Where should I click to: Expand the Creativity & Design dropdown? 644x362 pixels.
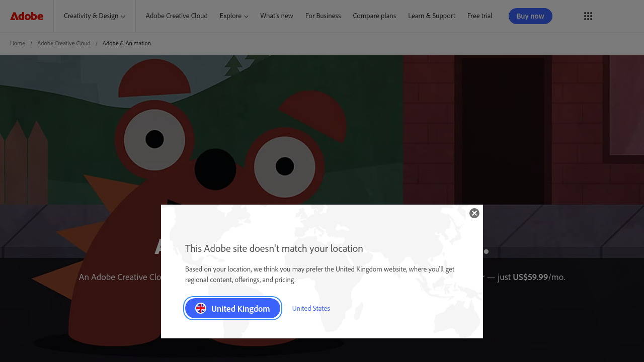[94, 16]
